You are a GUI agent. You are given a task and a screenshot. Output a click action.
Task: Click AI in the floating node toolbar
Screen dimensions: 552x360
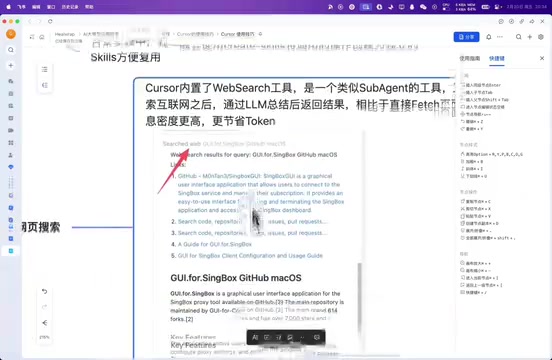click(x=255, y=337)
